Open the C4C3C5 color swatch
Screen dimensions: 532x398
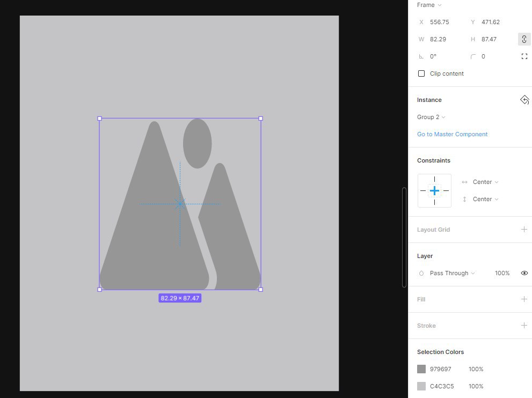(x=421, y=386)
